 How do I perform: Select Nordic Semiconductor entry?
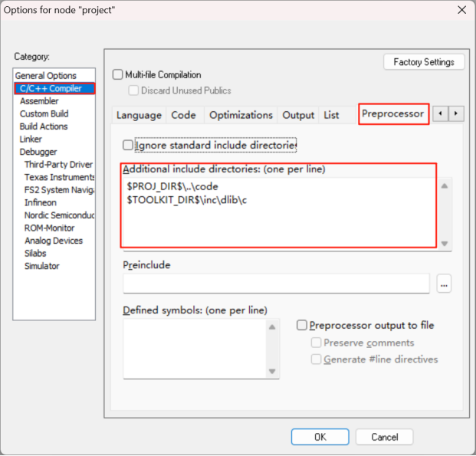(59, 215)
